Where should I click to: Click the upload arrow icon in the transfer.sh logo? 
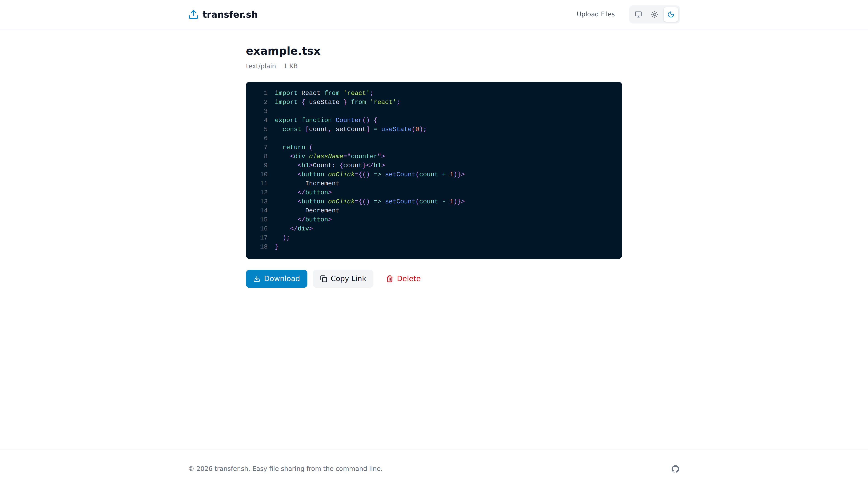(193, 14)
